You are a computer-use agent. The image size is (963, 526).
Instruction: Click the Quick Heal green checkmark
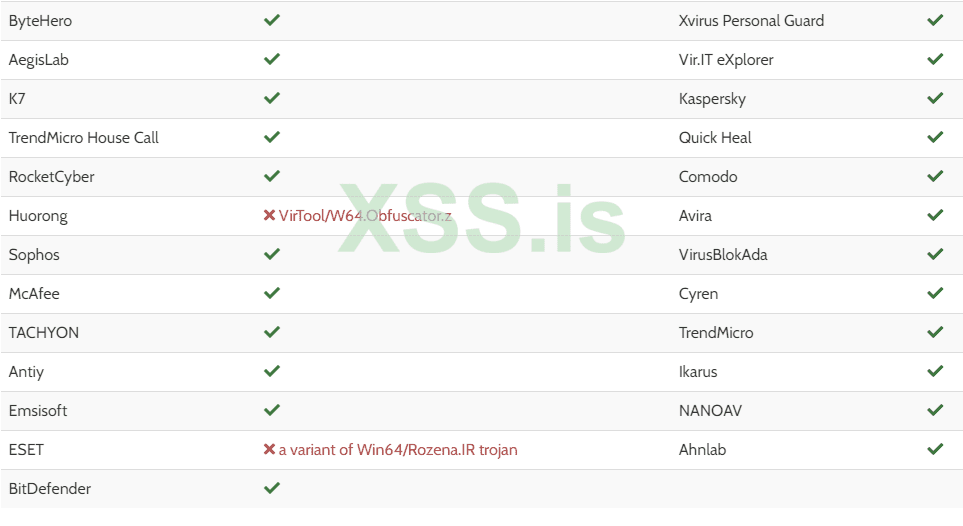[935, 137]
